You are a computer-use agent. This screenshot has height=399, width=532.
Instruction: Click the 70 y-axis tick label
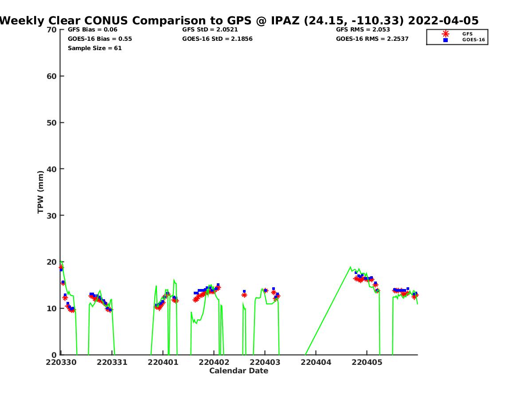pyautogui.click(x=51, y=30)
